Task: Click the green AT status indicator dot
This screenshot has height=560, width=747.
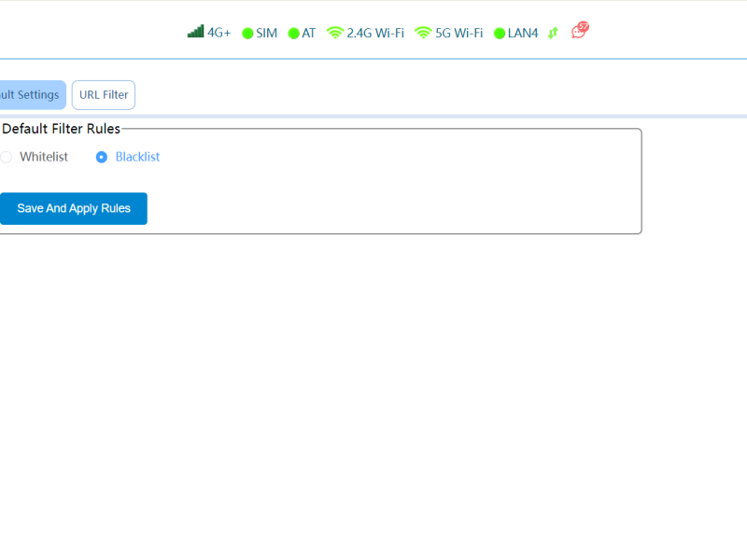Action: tap(293, 34)
